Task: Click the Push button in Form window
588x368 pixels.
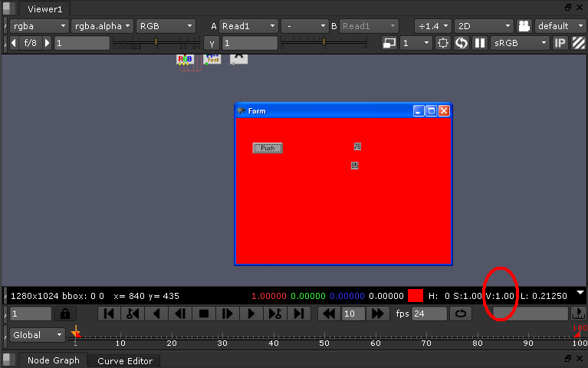Action: [x=268, y=148]
